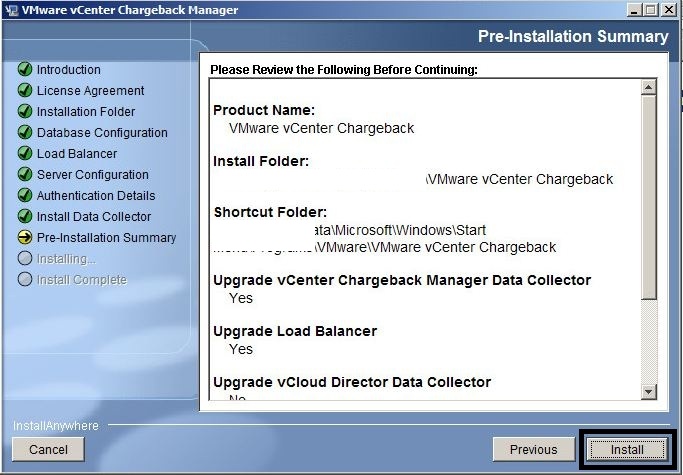This screenshot has width=683, height=475.
Task: Click the Installation Folder checkmark icon
Action: pos(25,112)
